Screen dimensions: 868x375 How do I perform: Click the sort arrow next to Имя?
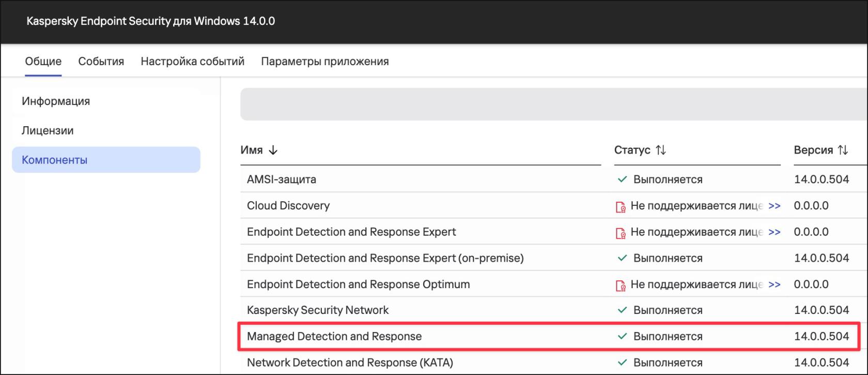click(273, 150)
